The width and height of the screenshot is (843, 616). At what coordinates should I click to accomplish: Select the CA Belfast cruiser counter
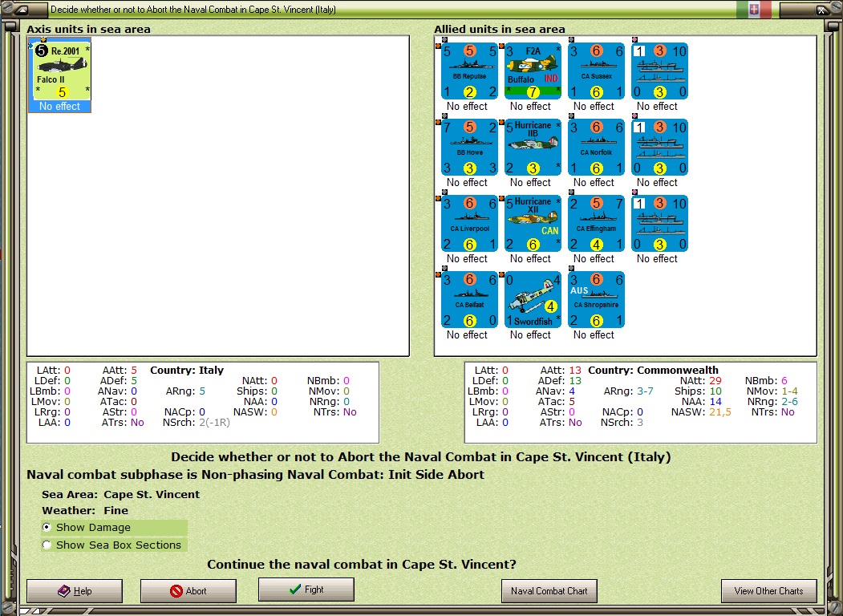(469, 299)
